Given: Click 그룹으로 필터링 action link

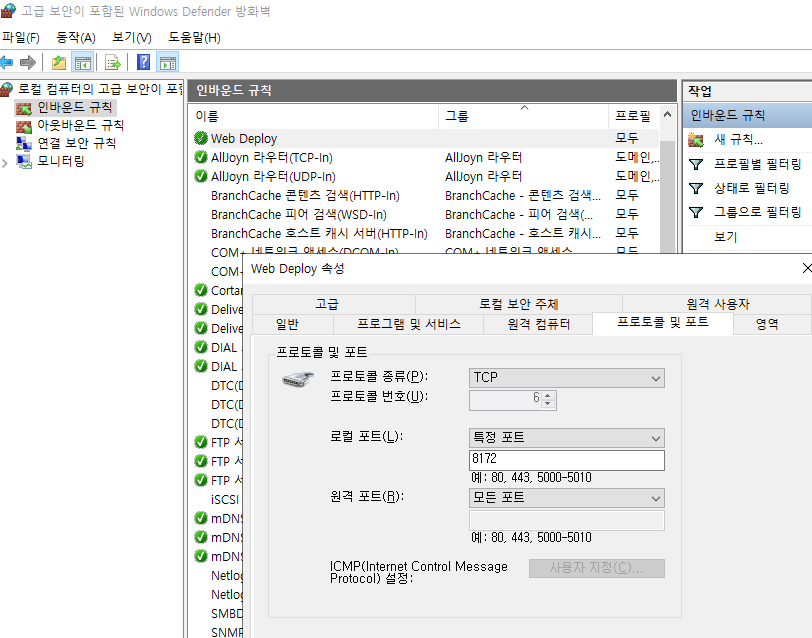Looking at the screenshot, I should pyautogui.click(x=758, y=212).
